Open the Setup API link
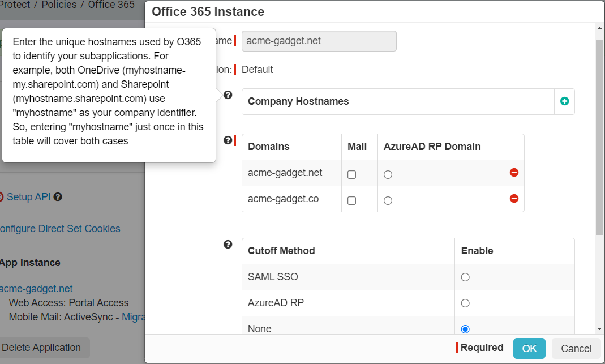 pyautogui.click(x=28, y=197)
